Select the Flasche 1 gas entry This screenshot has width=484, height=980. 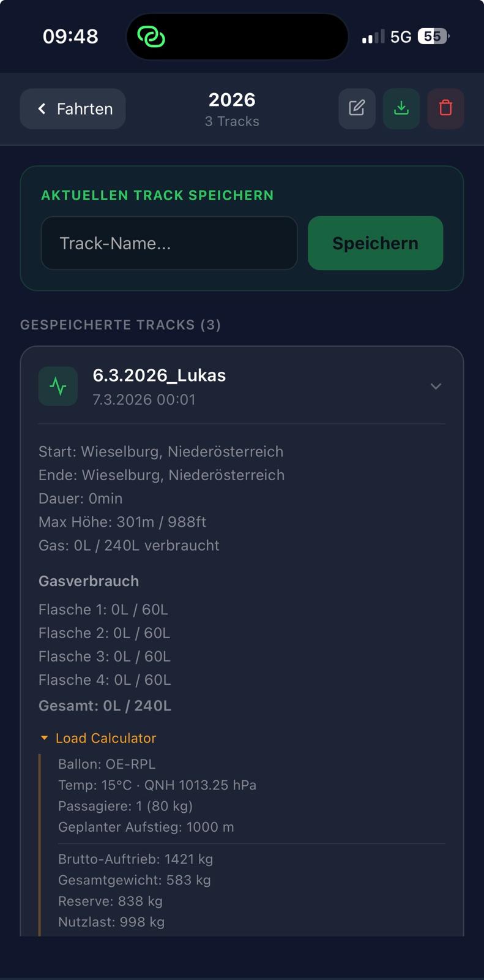coord(105,609)
